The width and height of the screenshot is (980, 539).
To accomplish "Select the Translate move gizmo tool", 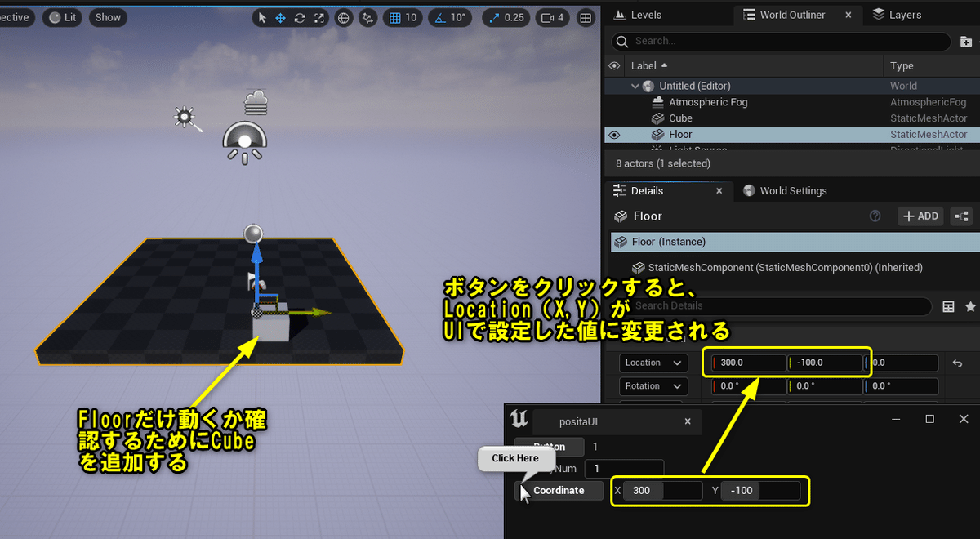I will click(x=281, y=17).
